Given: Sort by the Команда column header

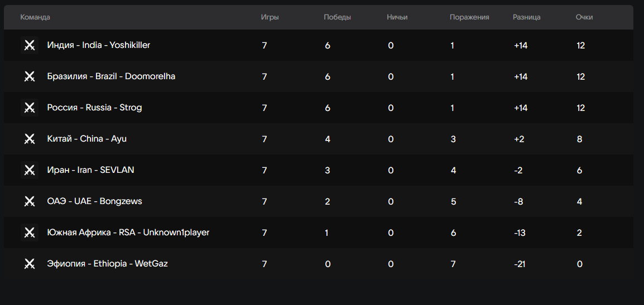Looking at the screenshot, I should 35,17.
